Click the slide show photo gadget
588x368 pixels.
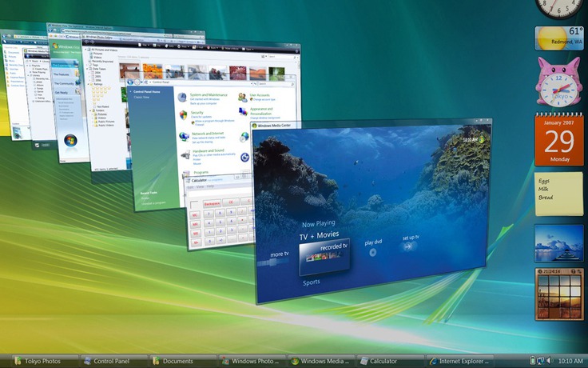coord(559,243)
